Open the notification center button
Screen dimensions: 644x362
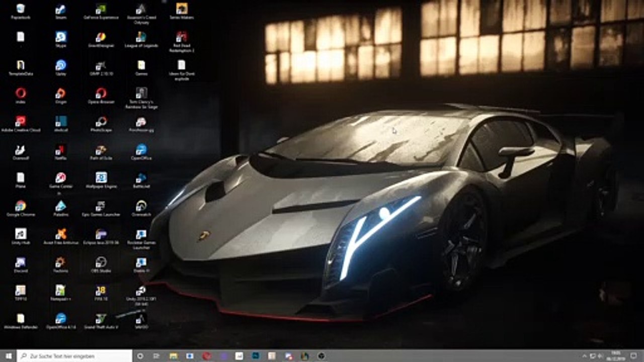pyautogui.click(x=634, y=356)
